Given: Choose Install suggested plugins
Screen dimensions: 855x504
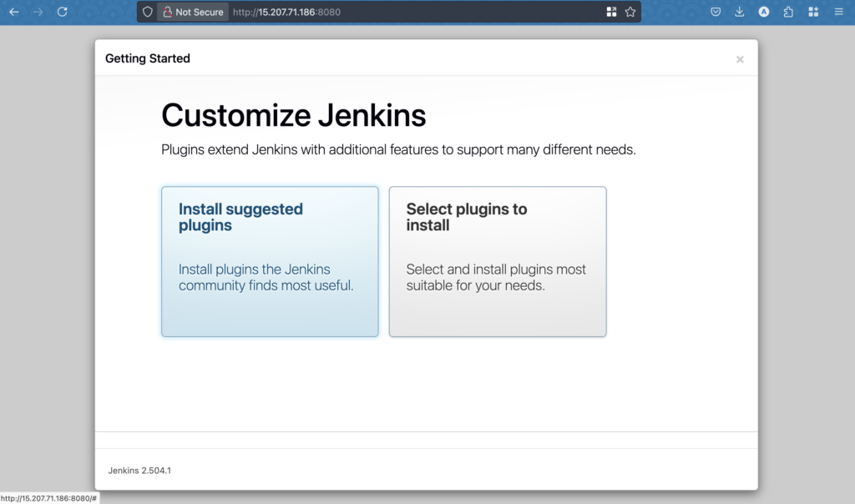Looking at the screenshot, I should click(270, 261).
